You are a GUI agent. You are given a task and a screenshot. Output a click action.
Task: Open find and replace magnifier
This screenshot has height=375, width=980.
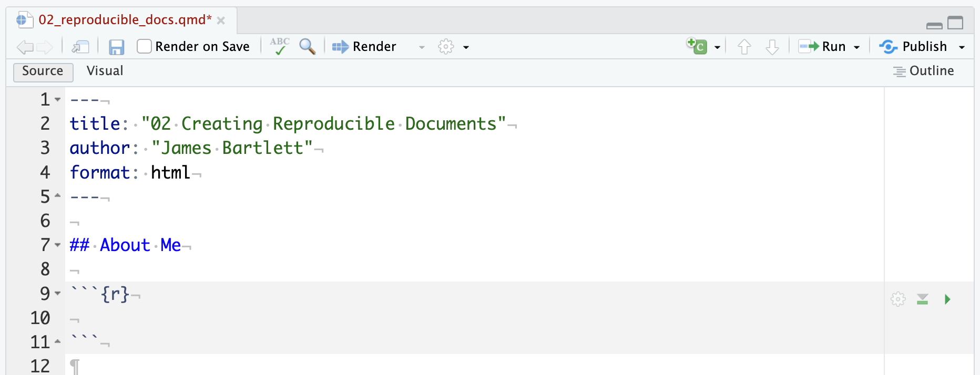(308, 47)
